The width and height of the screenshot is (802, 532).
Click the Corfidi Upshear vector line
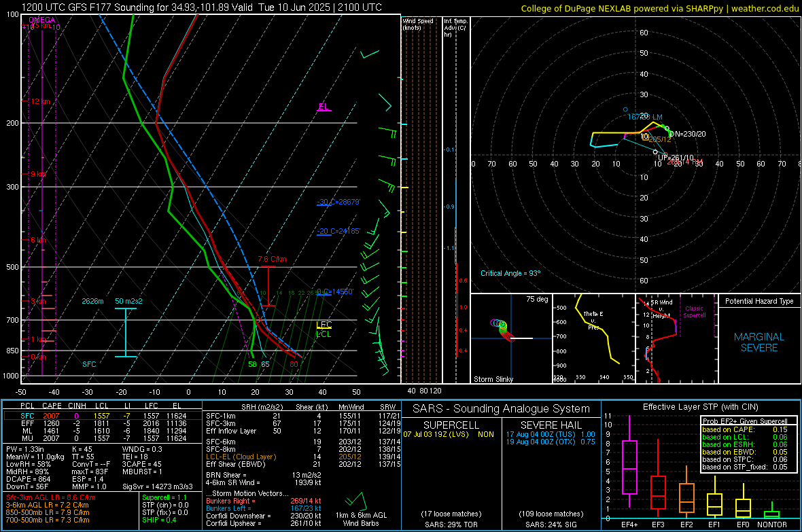click(264, 523)
